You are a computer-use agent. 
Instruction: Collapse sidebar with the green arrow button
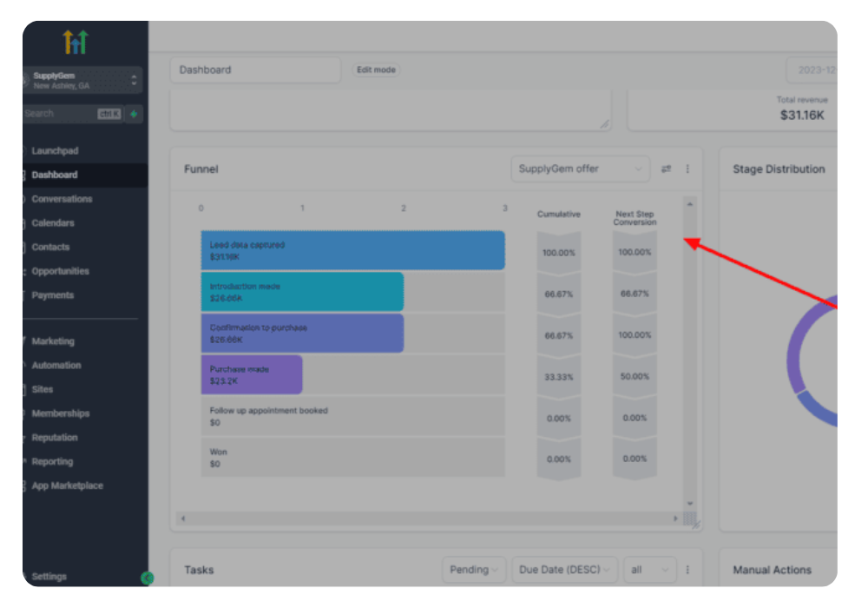[147, 578]
